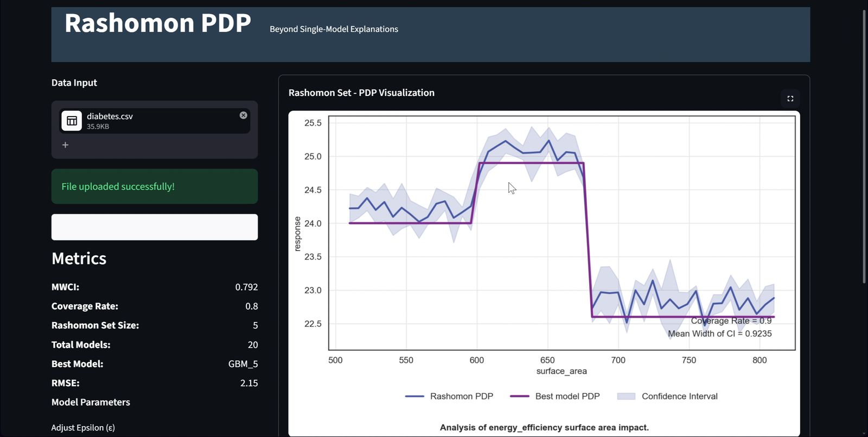Click the File uploaded successfully banner
The height and width of the screenshot is (437, 868).
pyautogui.click(x=155, y=187)
